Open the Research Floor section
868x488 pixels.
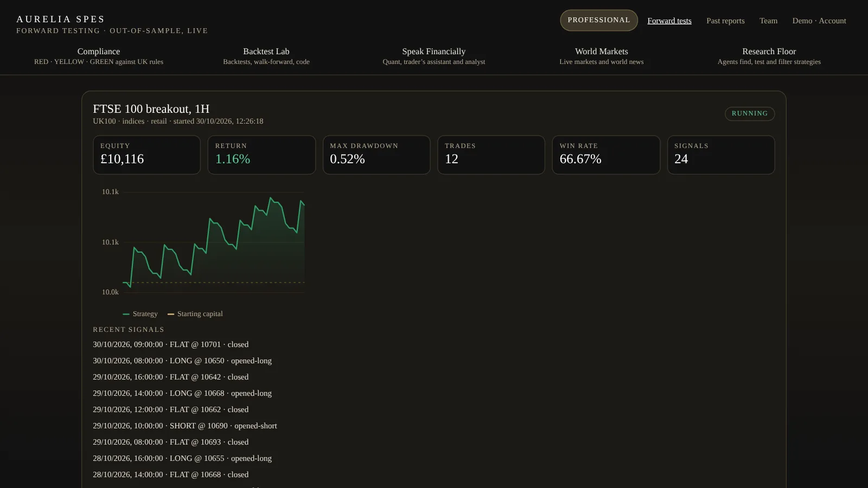pyautogui.click(x=769, y=56)
